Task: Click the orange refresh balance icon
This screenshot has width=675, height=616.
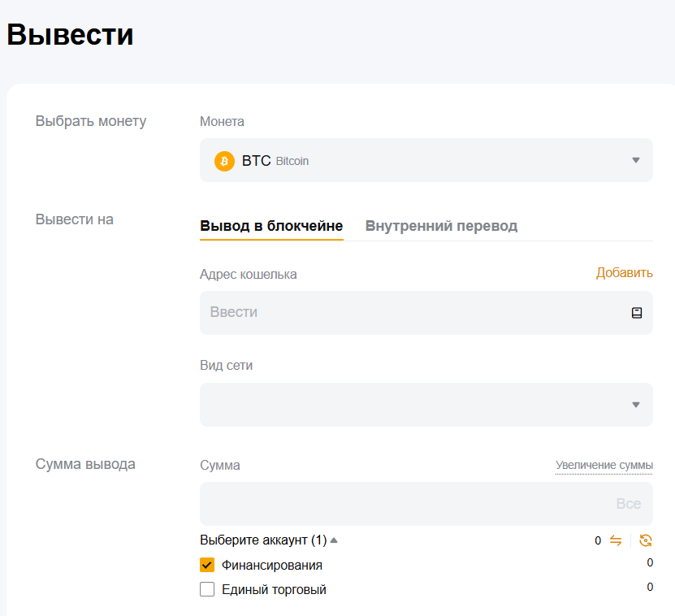Action: pos(646,540)
